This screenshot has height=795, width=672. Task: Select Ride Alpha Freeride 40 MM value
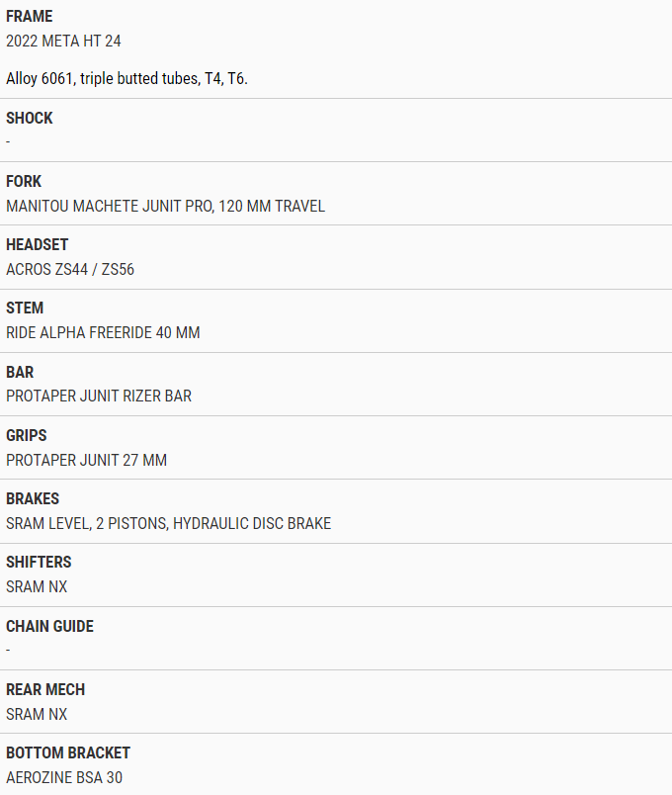tap(103, 332)
